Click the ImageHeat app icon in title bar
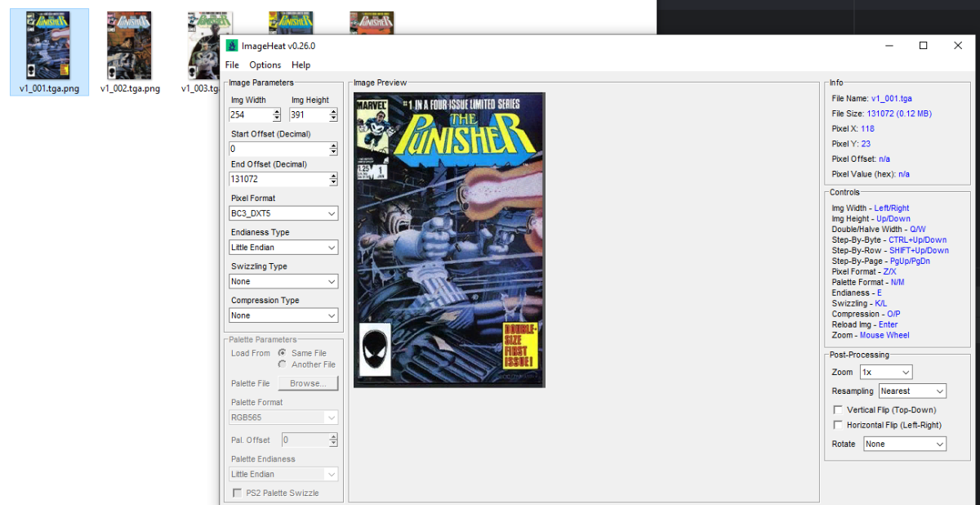The width and height of the screenshot is (980, 505). [x=232, y=46]
